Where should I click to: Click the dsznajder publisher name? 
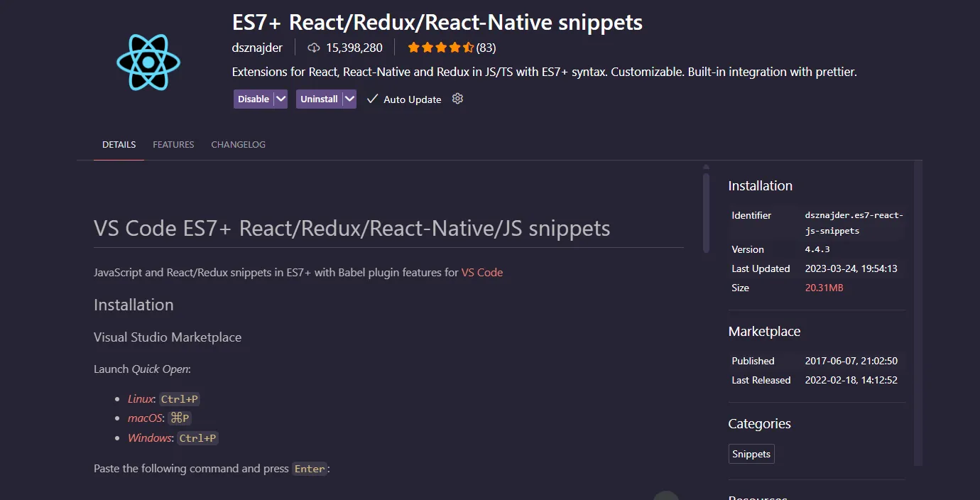[257, 48]
